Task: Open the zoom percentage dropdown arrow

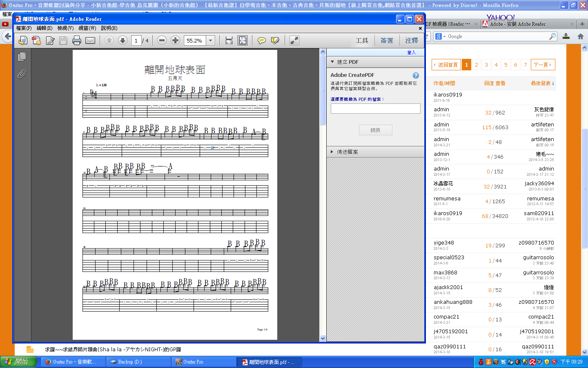Action: click(211, 40)
